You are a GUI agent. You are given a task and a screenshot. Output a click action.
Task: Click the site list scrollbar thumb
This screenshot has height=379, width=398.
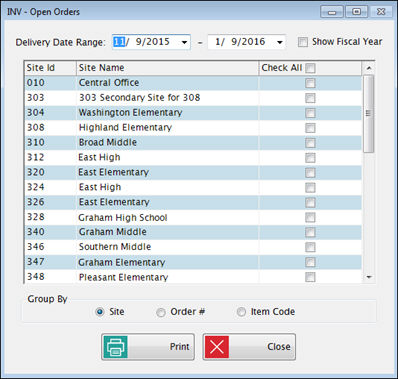pos(369,114)
